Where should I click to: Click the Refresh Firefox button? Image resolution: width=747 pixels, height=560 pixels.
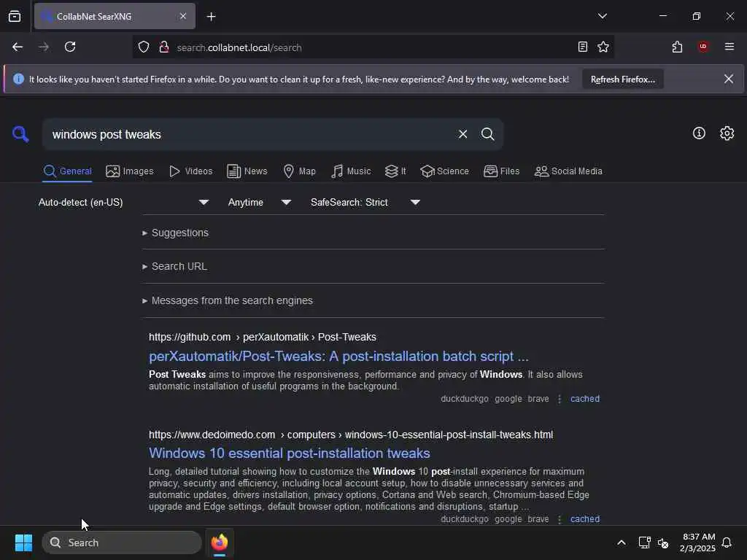click(x=623, y=79)
